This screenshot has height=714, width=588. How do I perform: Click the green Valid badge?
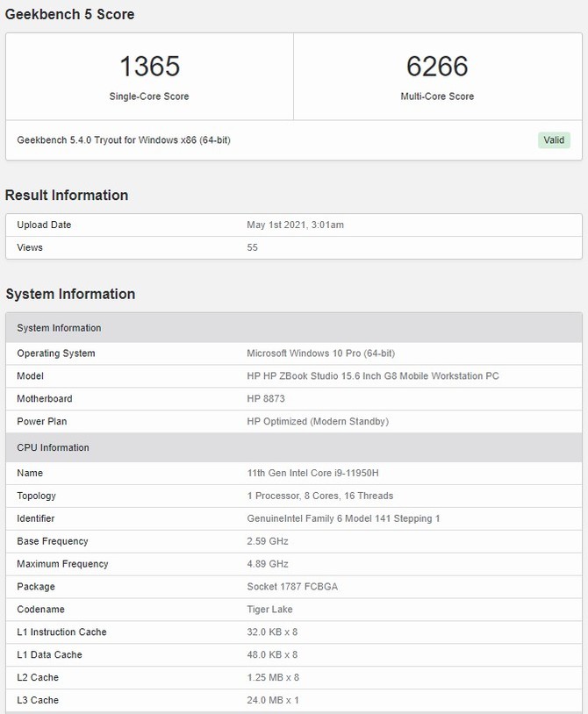tap(554, 139)
